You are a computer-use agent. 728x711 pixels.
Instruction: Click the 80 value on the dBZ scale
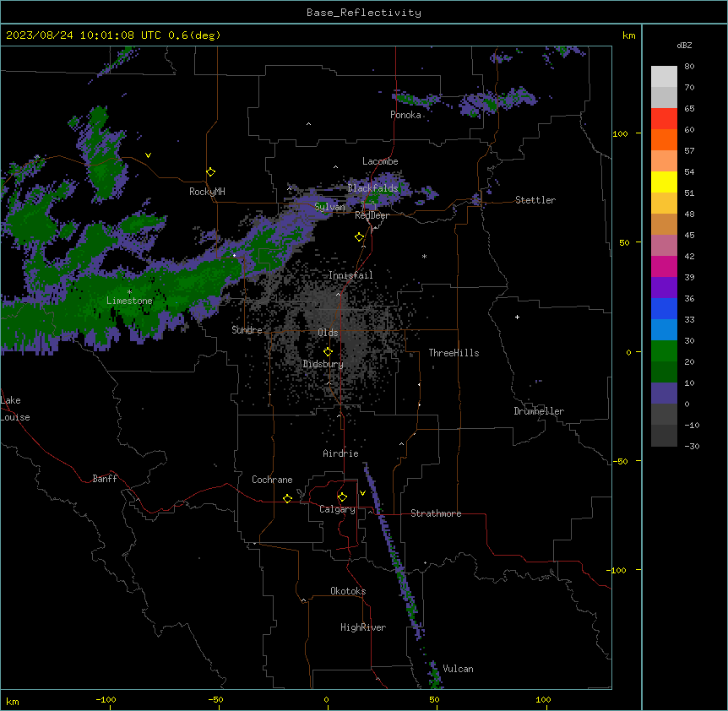point(689,67)
